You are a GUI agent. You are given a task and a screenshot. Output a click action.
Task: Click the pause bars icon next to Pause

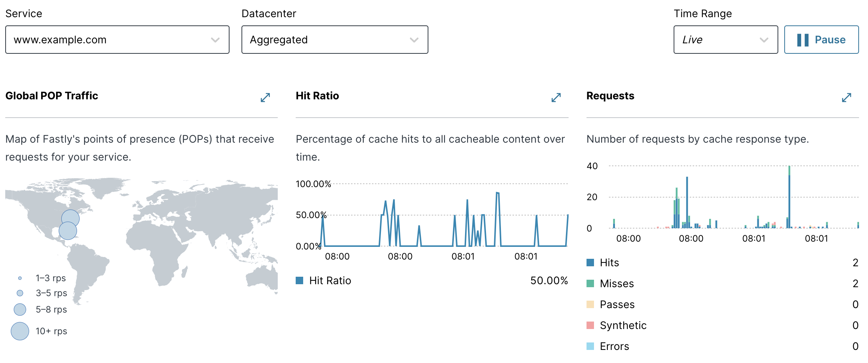(x=802, y=40)
